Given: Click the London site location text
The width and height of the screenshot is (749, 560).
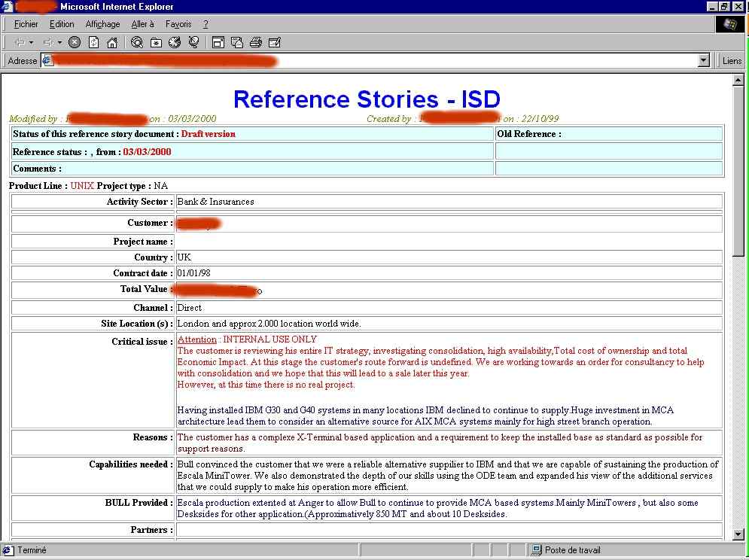Looking at the screenshot, I should [x=269, y=324].
